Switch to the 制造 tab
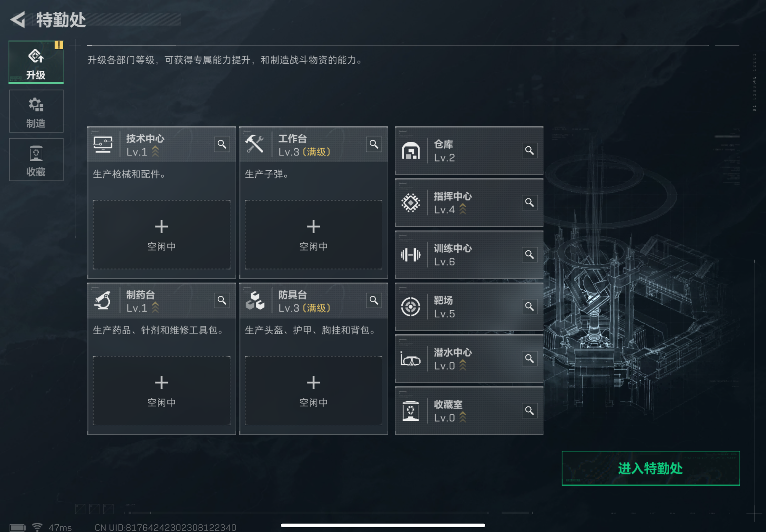 pyautogui.click(x=36, y=111)
